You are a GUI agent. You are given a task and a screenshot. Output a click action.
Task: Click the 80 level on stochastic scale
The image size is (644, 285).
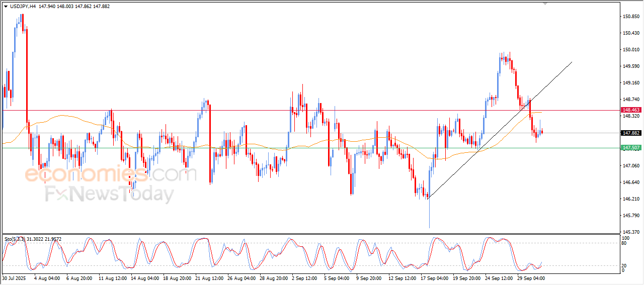pos(625,243)
